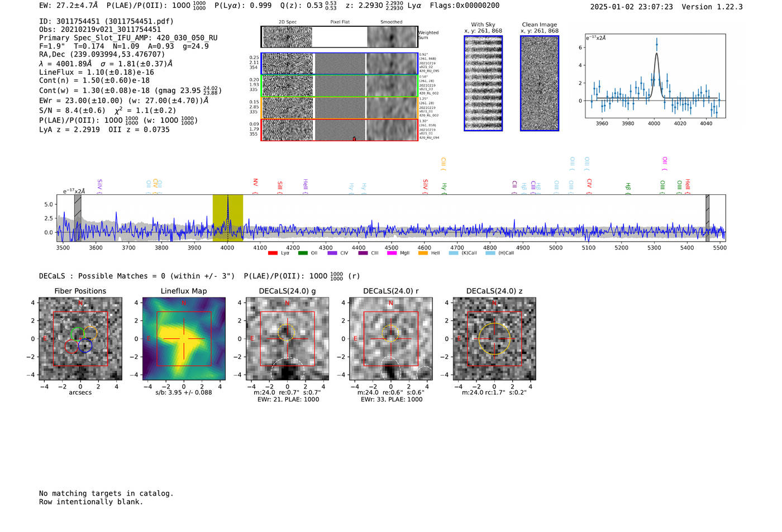Click the green OII legend swatch

[x=303, y=253]
